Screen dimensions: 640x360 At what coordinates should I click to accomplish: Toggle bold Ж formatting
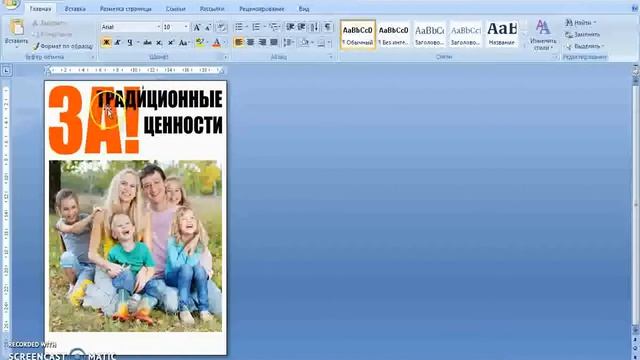(x=107, y=42)
